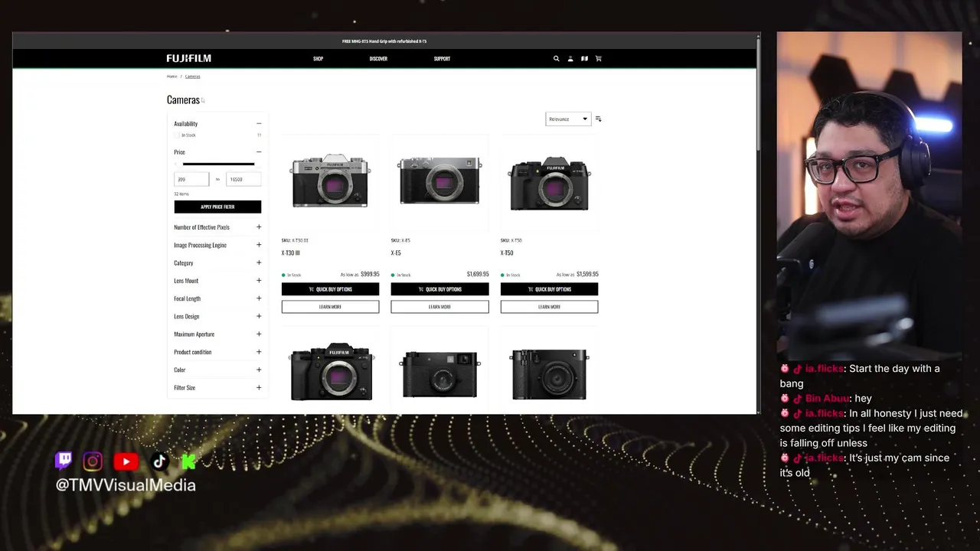Click Learn More under X-T50
Screen dimensions: 980x551
tap(549, 307)
